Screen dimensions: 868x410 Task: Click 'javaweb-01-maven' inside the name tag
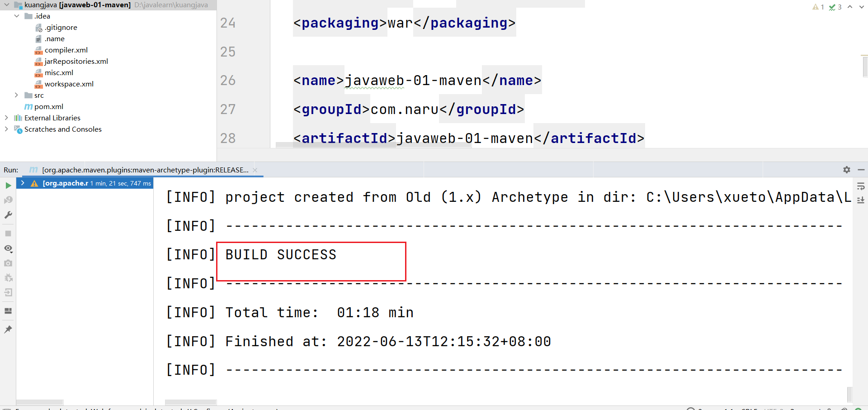pyautogui.click(x=413, y=80)
